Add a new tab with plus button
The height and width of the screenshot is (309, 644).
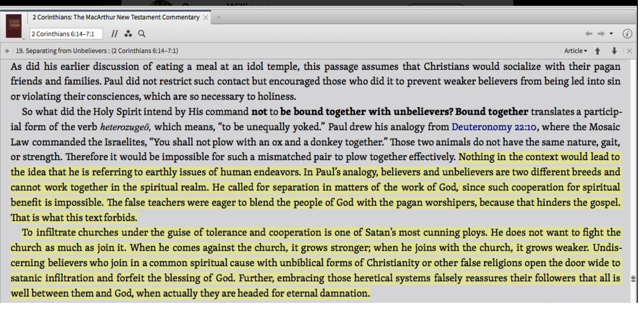click(x=219, y=17)
